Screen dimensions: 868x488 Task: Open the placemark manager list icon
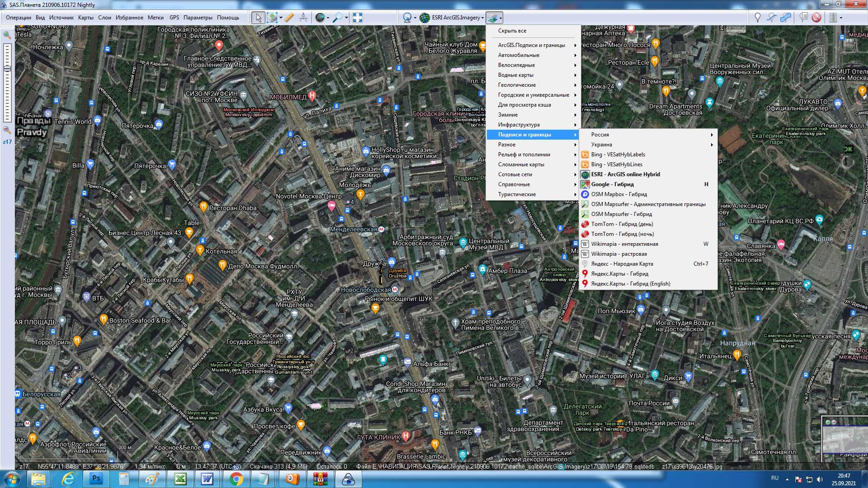coord(803,18)
